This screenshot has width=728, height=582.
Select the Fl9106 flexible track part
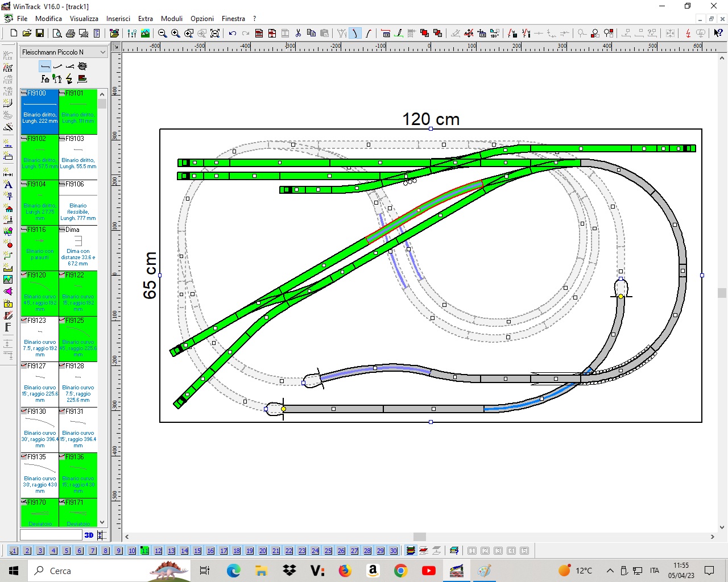point(78,202)
